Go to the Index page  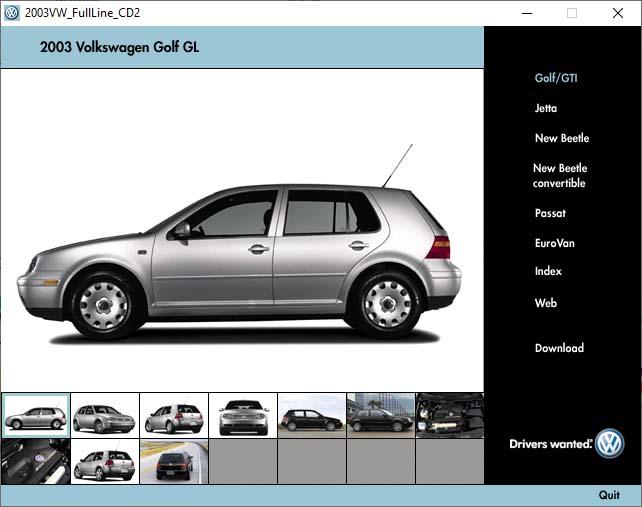click(548, 271)
